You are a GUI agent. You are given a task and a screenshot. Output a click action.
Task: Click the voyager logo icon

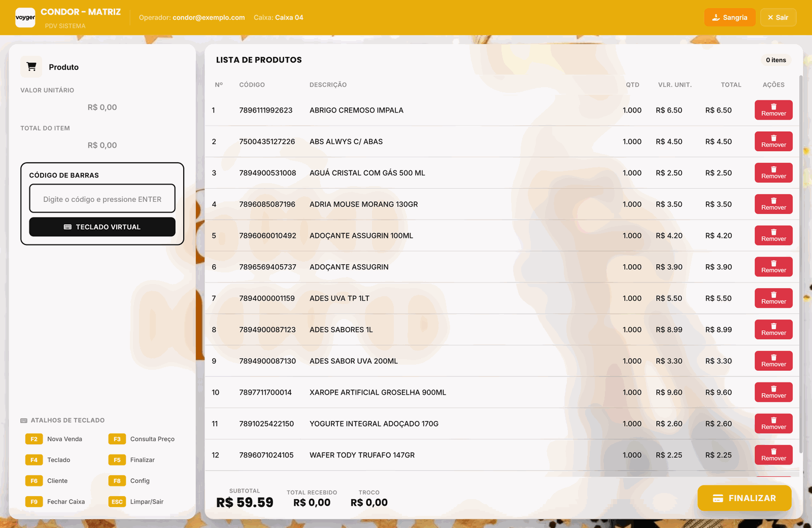click(x=25, y=17)
